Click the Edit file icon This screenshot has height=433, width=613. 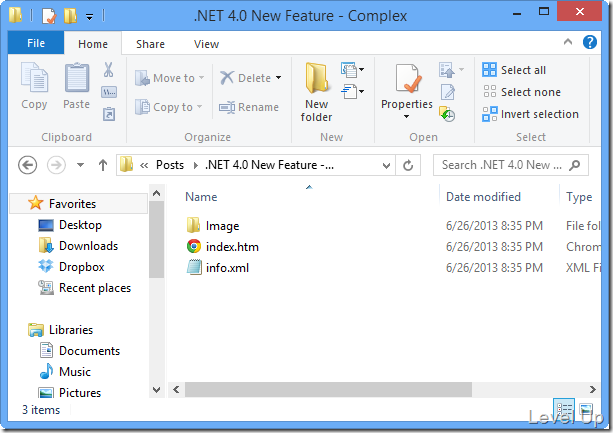click(448, 92)
